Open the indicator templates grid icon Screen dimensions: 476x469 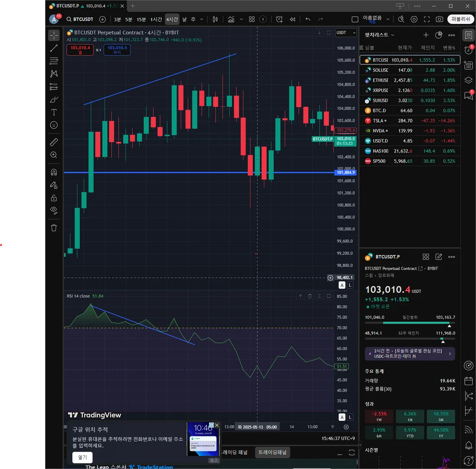(x=252, y=20)
